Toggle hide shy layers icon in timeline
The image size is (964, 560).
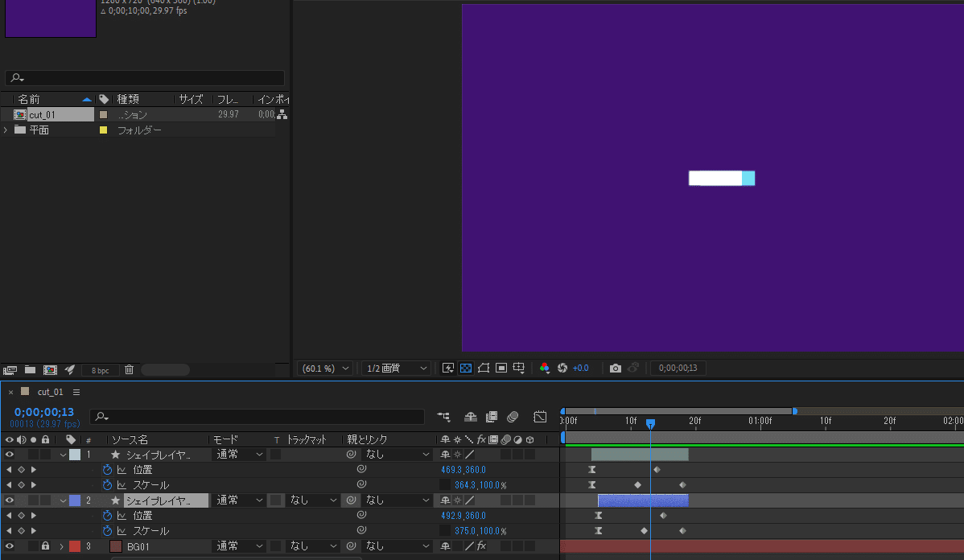click(470, 417)
